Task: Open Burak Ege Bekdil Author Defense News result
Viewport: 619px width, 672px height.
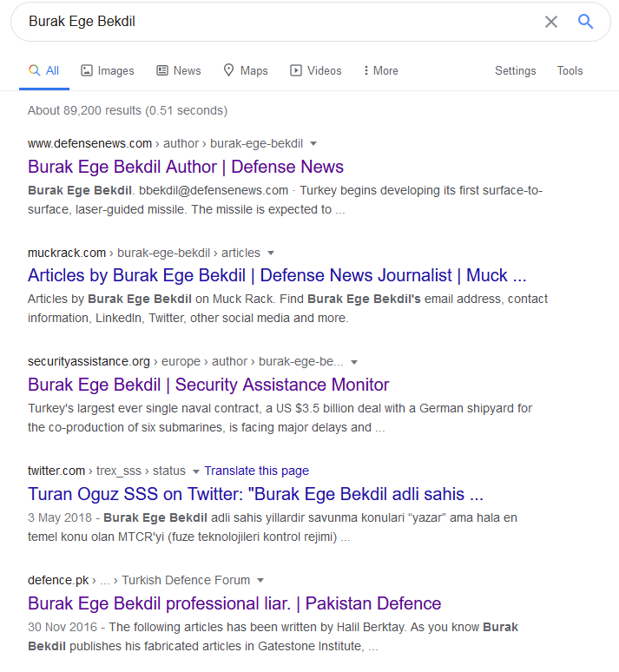Action: click(x=186, y=167)
